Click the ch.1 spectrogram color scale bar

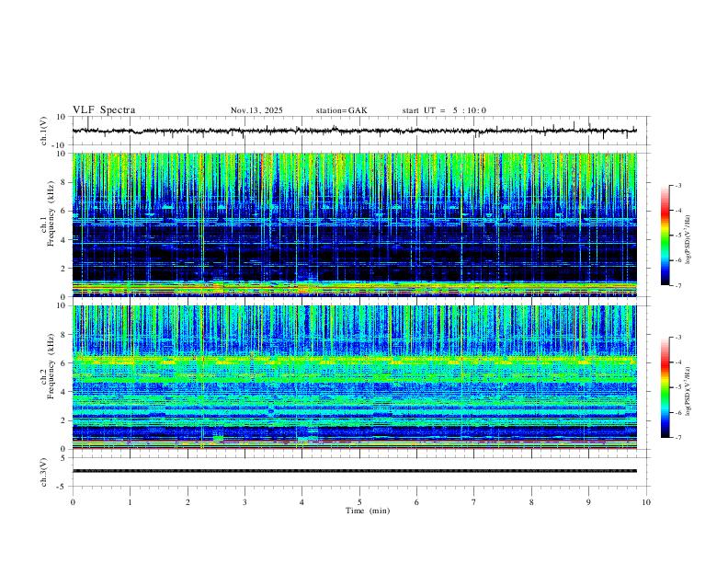(x=665, y=236)
